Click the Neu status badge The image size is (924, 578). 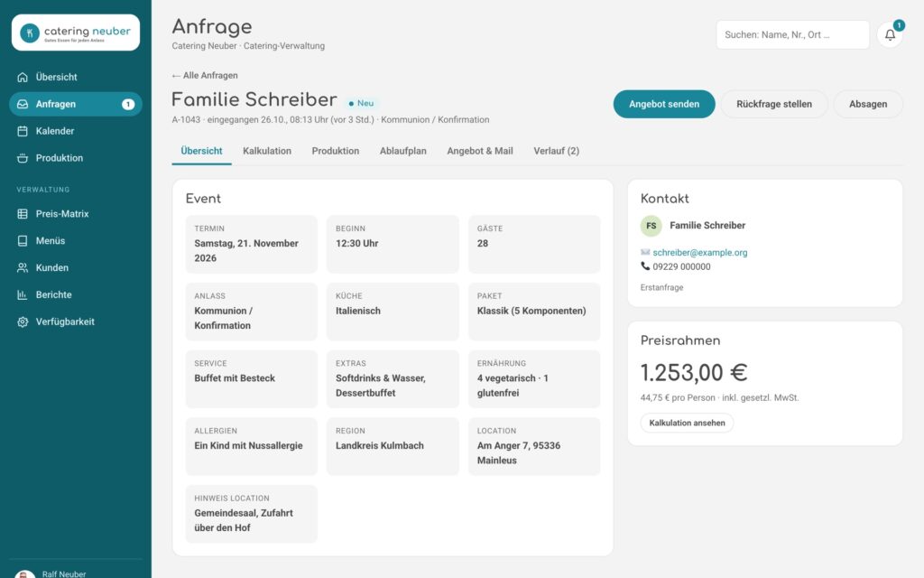pos(361,103)
